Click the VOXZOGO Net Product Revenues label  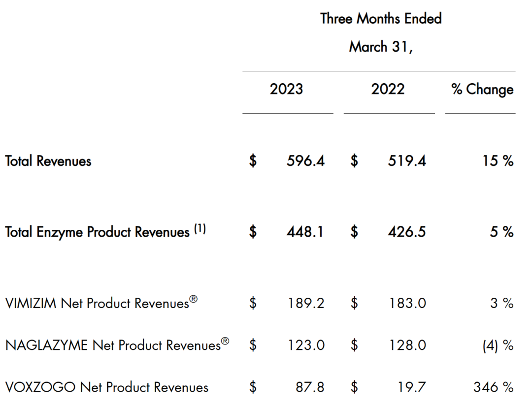[x=107, y=387]
